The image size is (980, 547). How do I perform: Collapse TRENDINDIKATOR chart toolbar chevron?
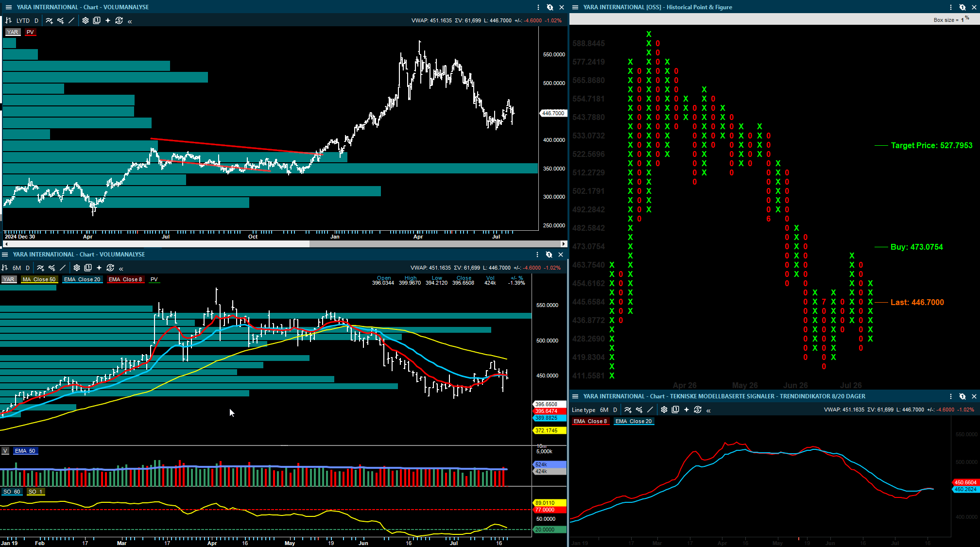pos(708,410)
